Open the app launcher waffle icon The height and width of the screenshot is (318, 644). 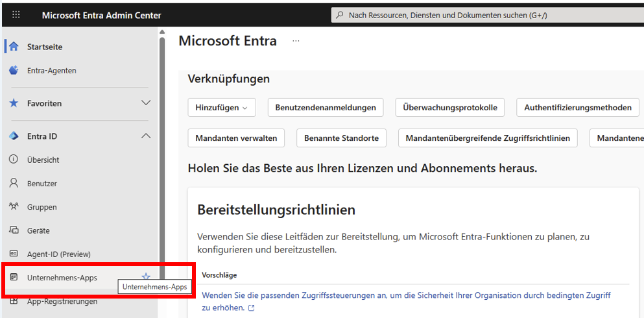16,15
